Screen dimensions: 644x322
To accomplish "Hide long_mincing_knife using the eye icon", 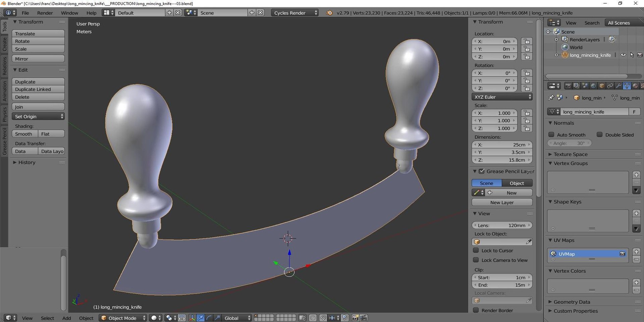I will pyautogui.click(x=623, y=55).
